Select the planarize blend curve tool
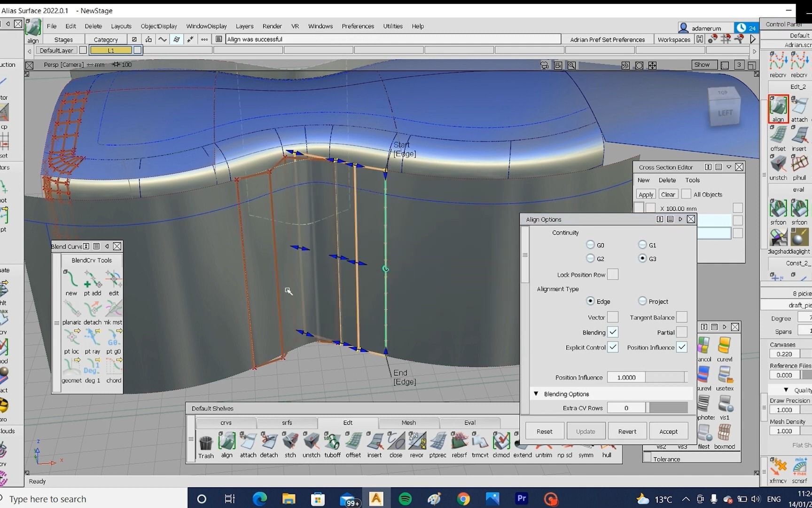Image resolution: width=812 pixels, height=508 pixels. click(x=71, y=310)
